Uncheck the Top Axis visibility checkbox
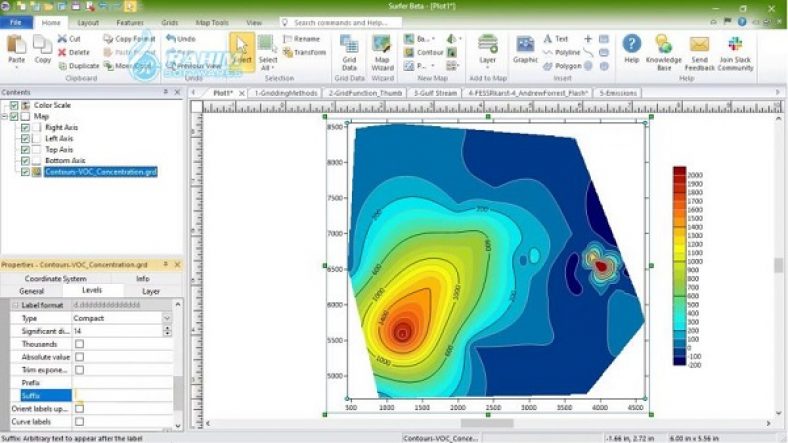Viewport: 788px width, 443px height. [x=25, y=150]
